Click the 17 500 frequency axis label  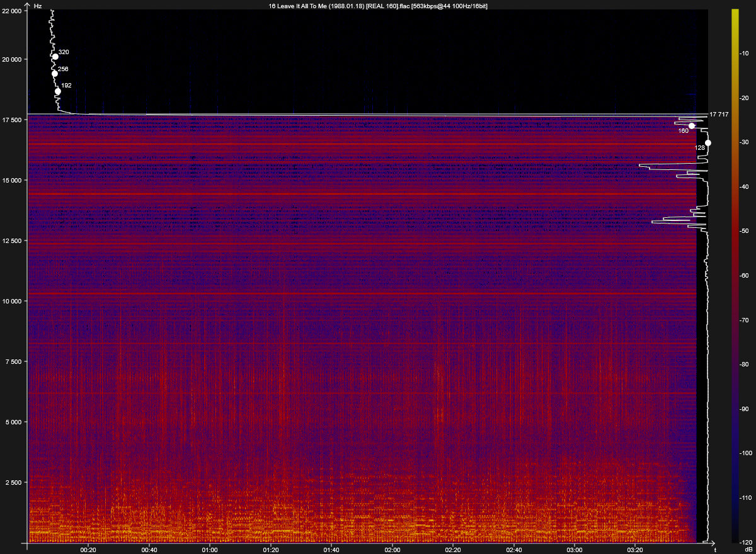click(13, 120)
